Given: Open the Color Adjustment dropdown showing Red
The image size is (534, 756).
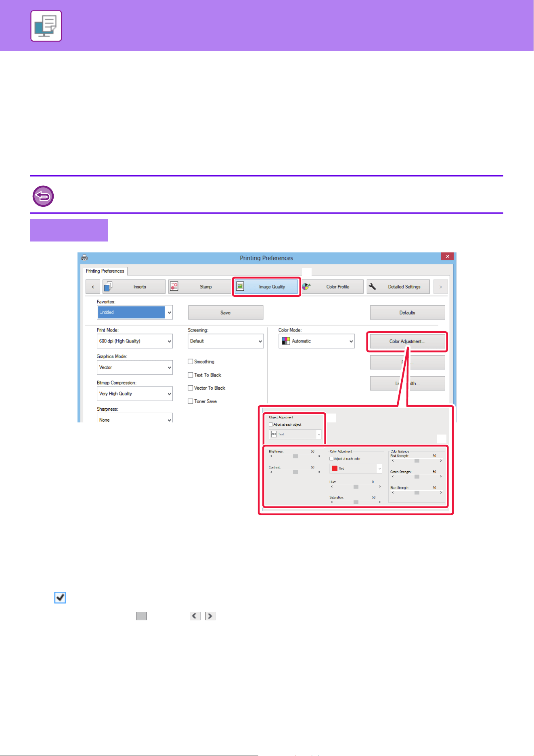Looking at the screenshot, I should coord(356,468).
